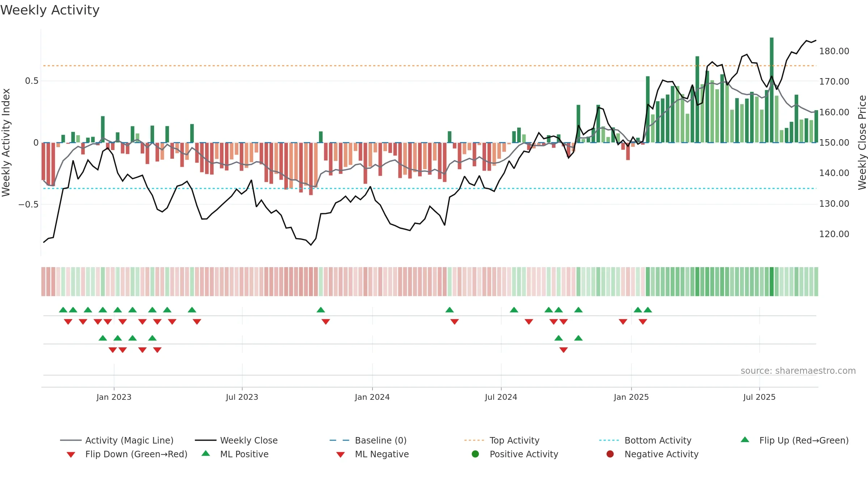Click the 140.00 price axis label
This screenshot has height=488, width=868.
[x=834, y=173]
